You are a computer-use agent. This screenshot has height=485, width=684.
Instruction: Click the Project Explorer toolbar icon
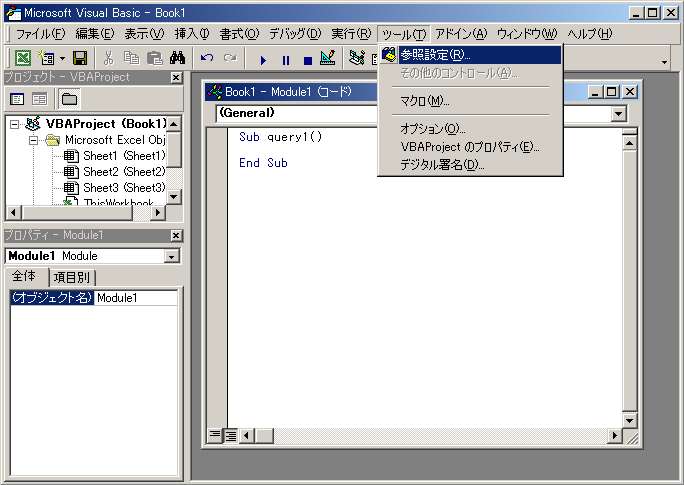pyautogui.click(x=357, y=58)
